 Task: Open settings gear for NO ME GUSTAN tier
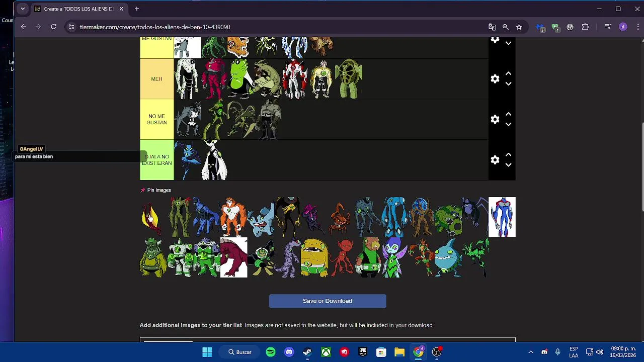coord(495,119)
